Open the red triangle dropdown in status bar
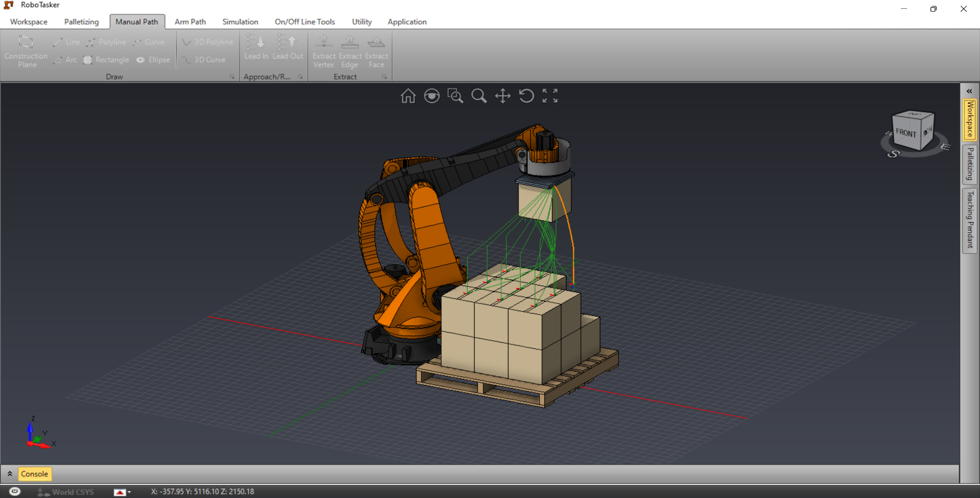This screenshot has height=498, width=980. tap(122, 492)
